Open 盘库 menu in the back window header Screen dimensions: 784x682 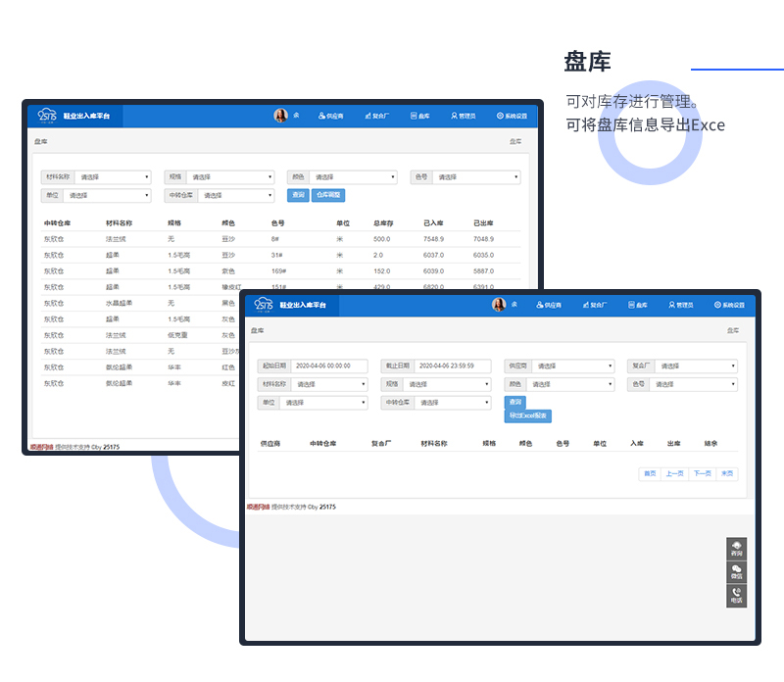[419, 116]
